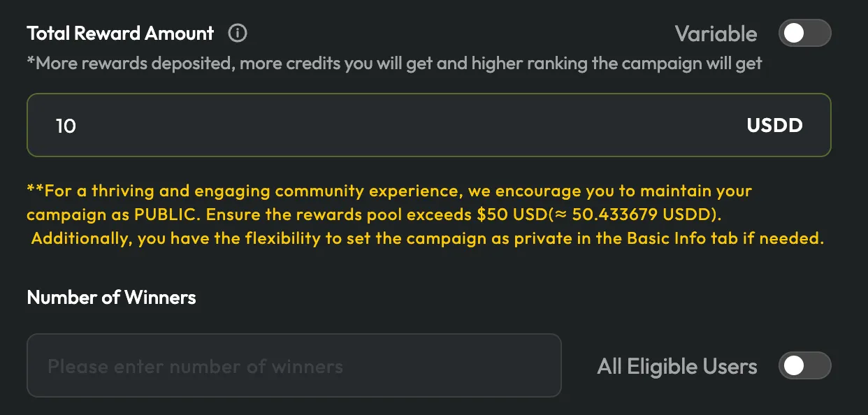Click the USDD currency label in reward field
The width and height of the screenshot is (868, 415).
tap(774, 126)
